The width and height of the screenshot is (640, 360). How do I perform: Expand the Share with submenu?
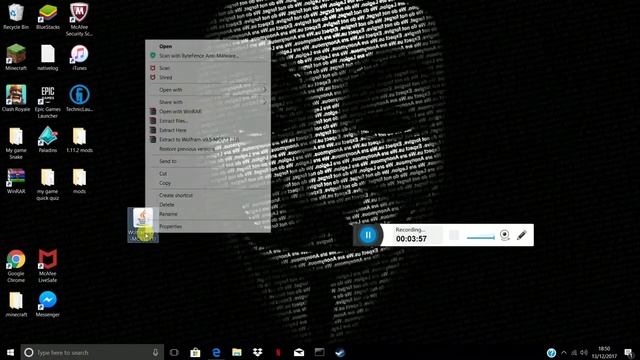(x=208, y=102)
